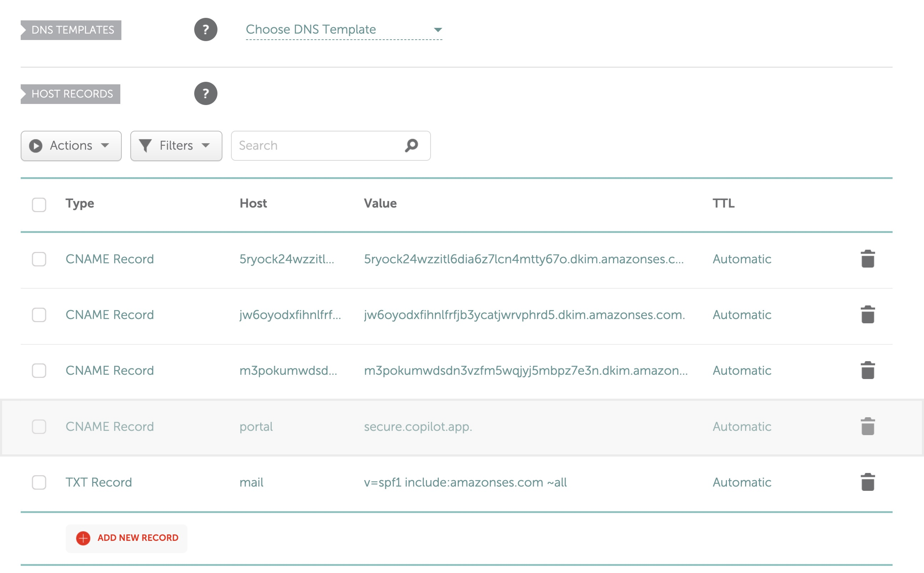Edit the secure.copilot.app. value
Image resolution: width=924 pixels, height=573 pixels.
418,427
